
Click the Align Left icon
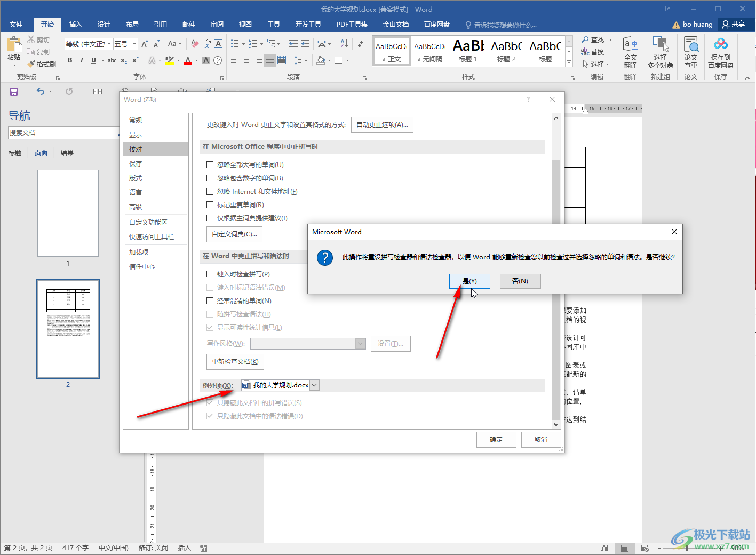[235, 60]
